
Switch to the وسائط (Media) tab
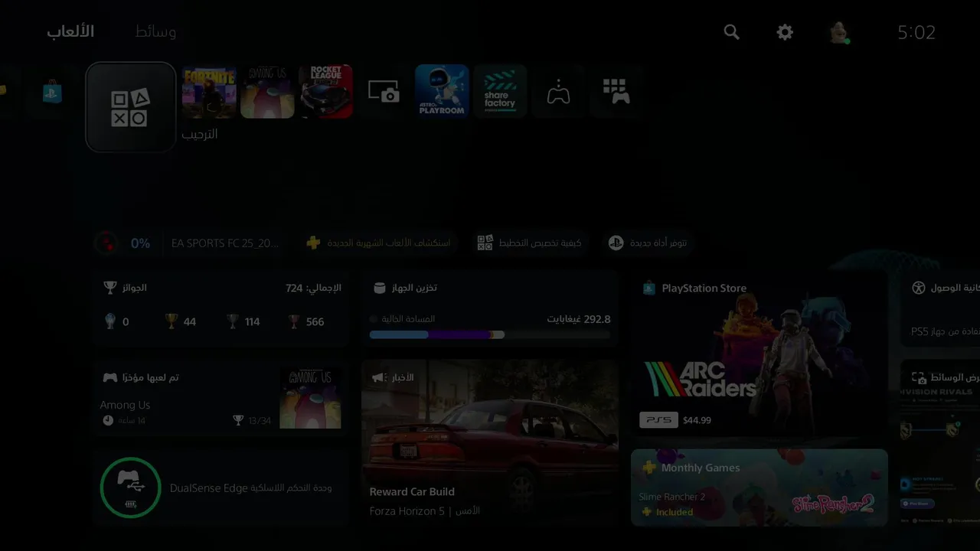coord(155,31)
